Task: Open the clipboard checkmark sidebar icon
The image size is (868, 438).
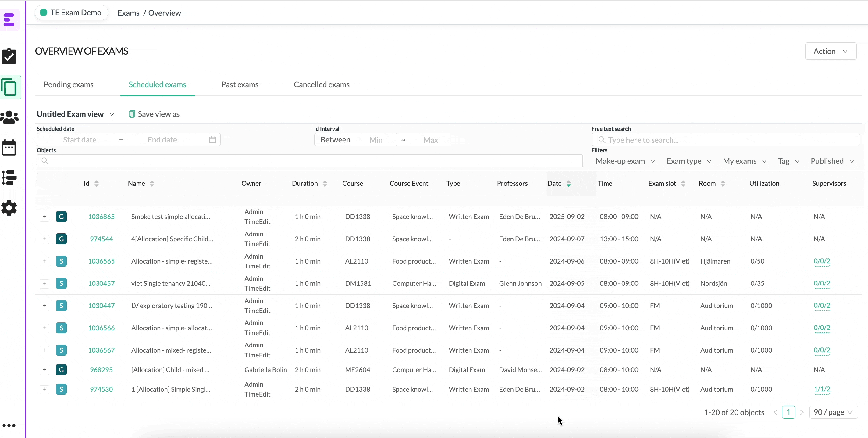Action: [x=9, y=56]
